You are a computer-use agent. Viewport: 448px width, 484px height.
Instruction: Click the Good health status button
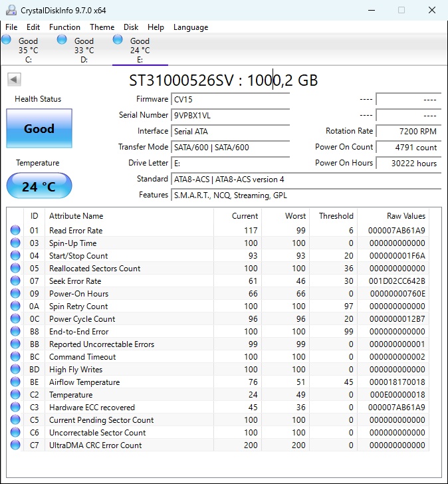(x=39, y=128)
